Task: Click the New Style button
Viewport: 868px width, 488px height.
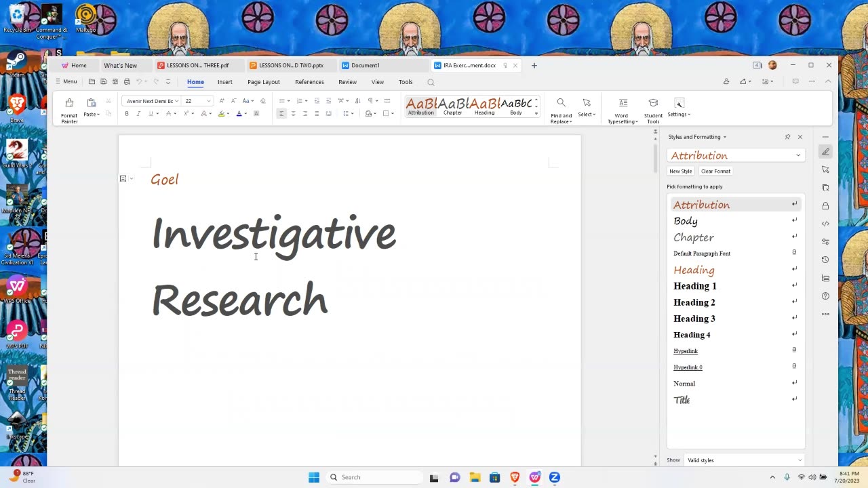Action: [x=681, y=171]
